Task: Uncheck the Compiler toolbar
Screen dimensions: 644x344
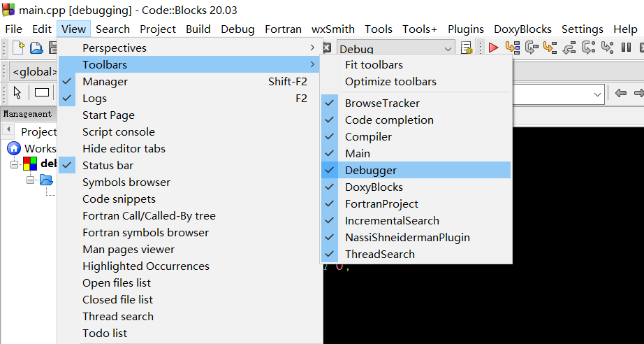Action: click(x=416, y=137)
